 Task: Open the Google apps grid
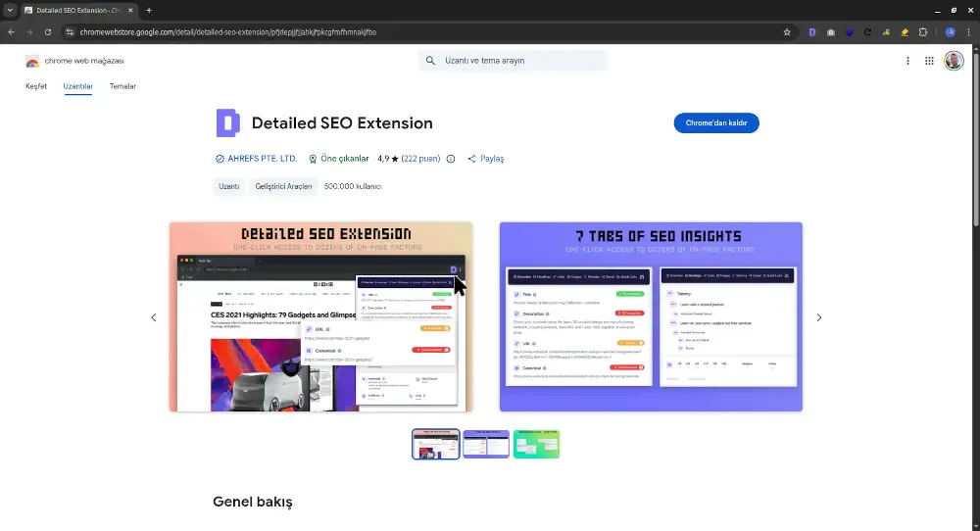pyautogui.click(x=929, y=61)
